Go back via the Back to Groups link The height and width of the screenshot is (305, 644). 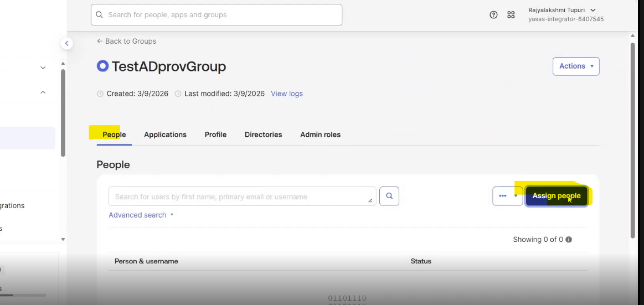click(126, 41)
